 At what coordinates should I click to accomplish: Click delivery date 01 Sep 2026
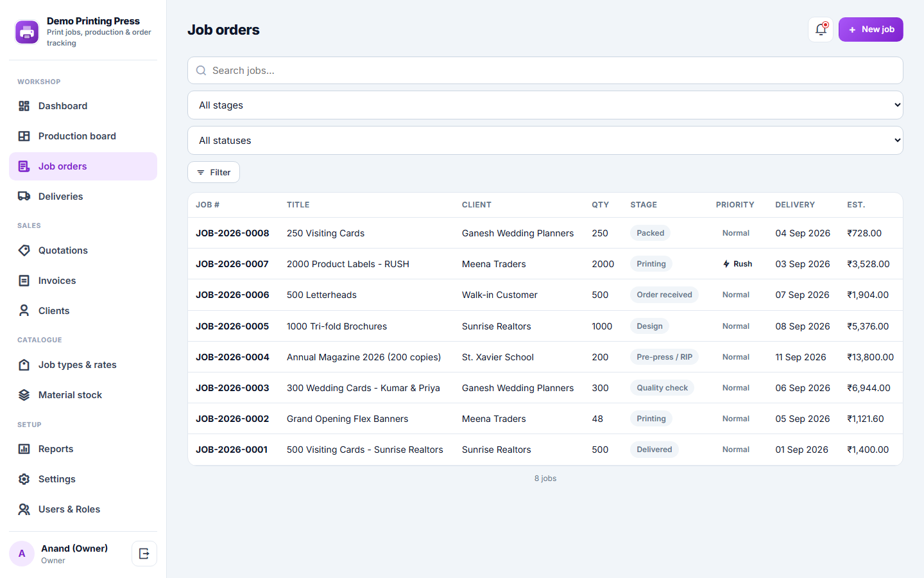click(801, 450)
